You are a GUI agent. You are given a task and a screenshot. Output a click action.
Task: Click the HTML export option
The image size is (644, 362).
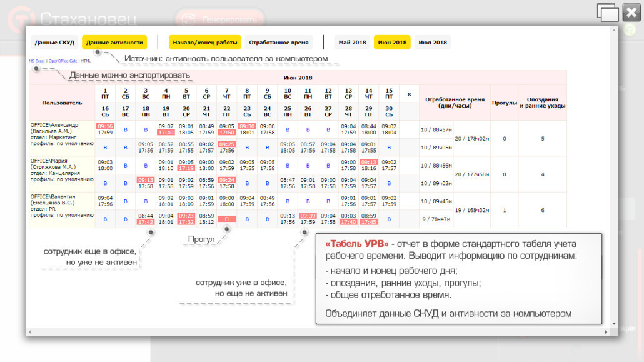86,61
